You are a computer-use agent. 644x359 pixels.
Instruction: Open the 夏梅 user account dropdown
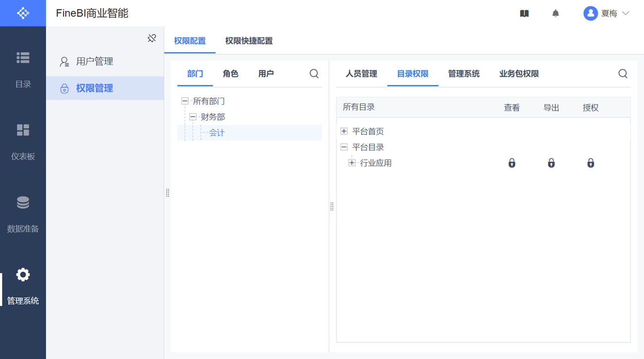coord(606,13)
